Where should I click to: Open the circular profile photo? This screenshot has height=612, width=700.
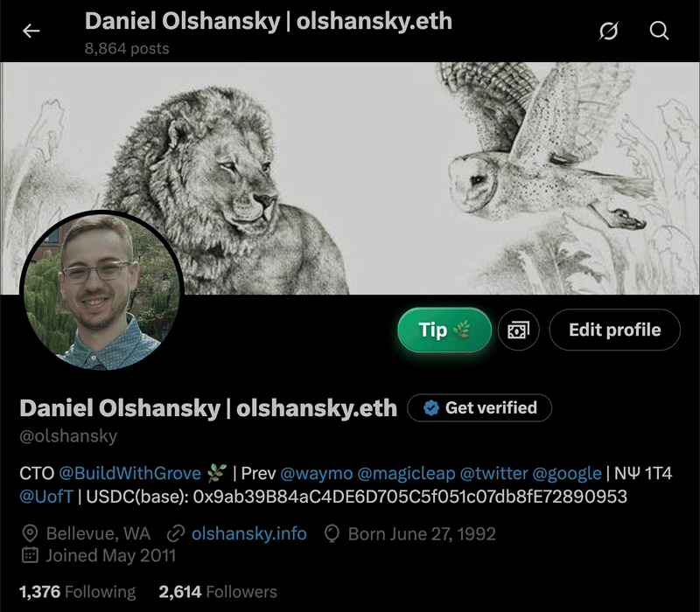pos(101,290)
